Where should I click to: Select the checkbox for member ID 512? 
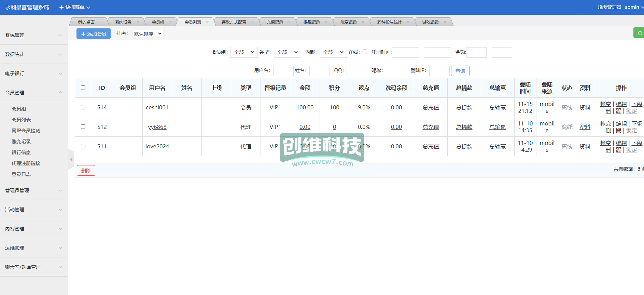(x=83, y=127)
